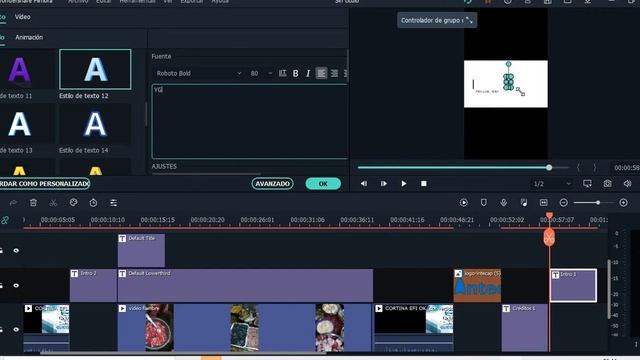
Task: Click the OK button
Action: pyautogui.click(x=323, y=184)
